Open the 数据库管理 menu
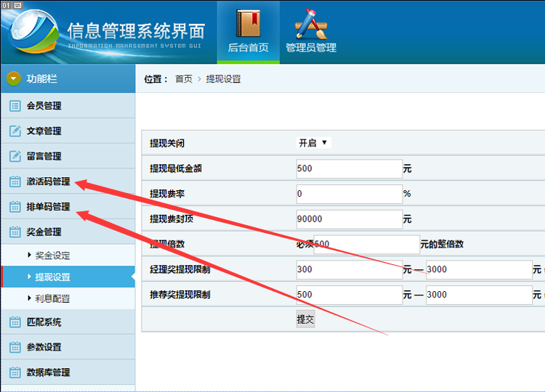 click(68, 372)
